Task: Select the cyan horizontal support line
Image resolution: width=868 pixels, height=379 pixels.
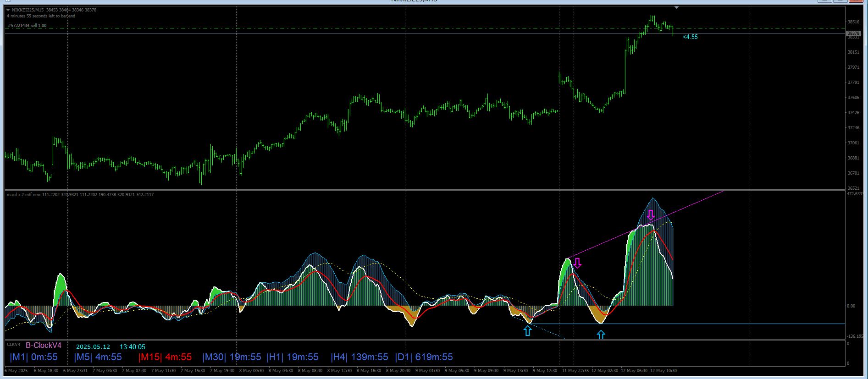Action: point(688,324)
